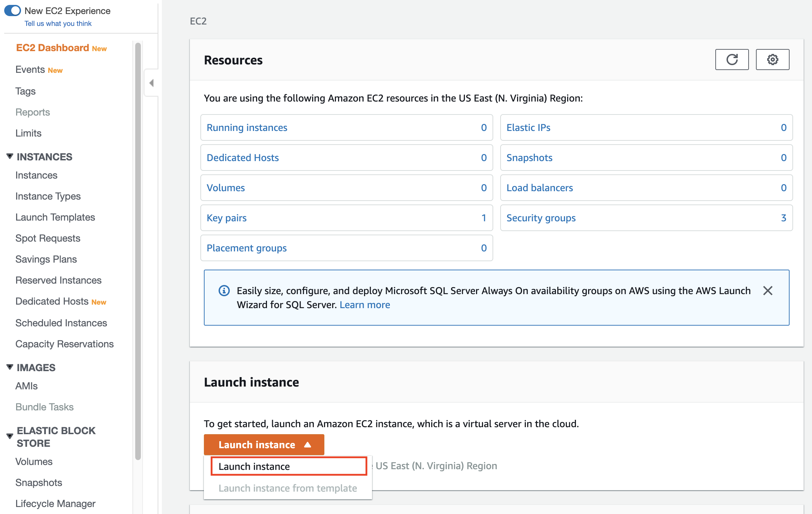Toggle the New EC2 Experience switch

[13, 11]
